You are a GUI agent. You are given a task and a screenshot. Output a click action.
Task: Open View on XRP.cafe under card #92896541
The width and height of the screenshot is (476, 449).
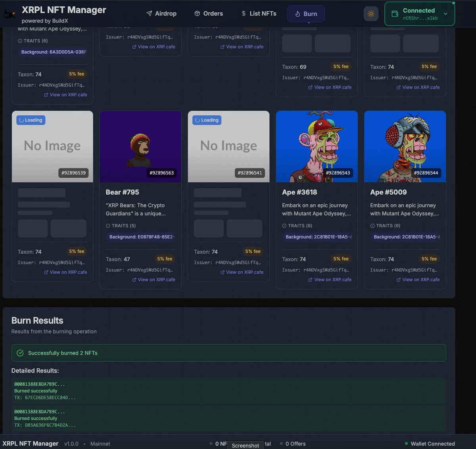(x=242, y=272)
